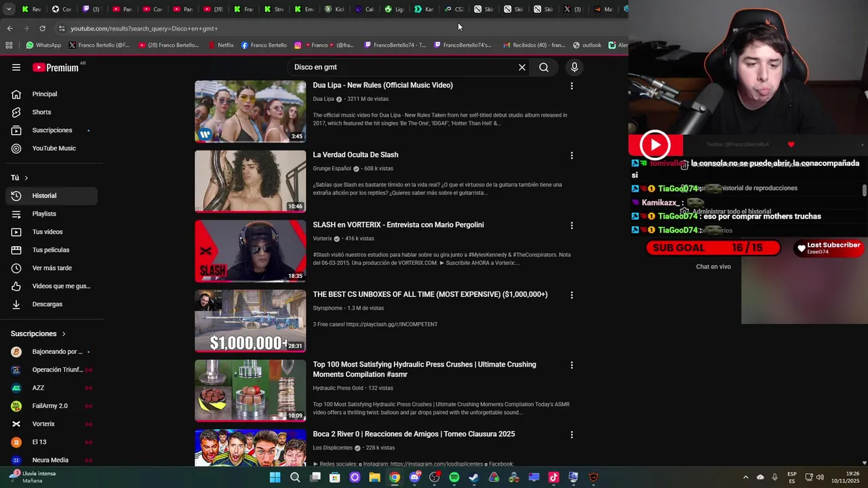Click the red play button on stream overlay
The image size is (868, 488).
pos(655,144)
